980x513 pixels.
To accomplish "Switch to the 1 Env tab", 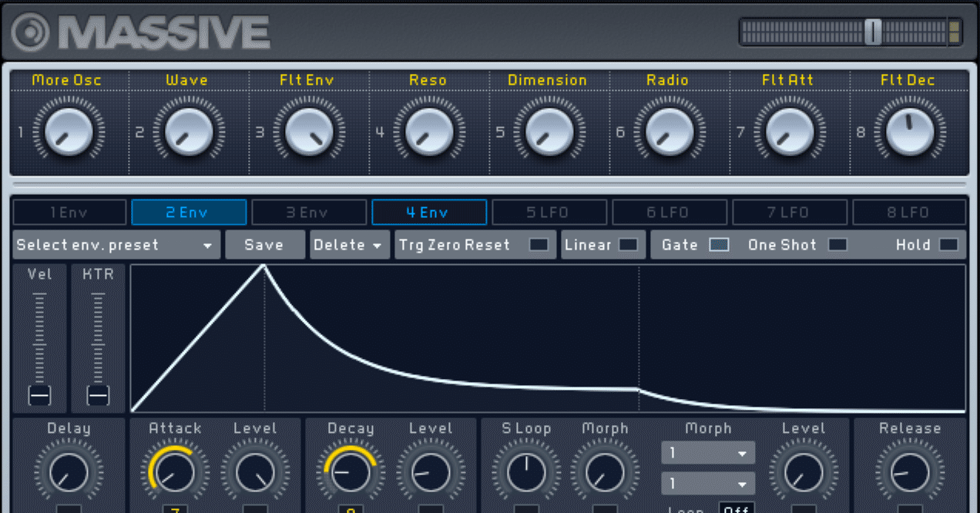I will tap(69, 213).
